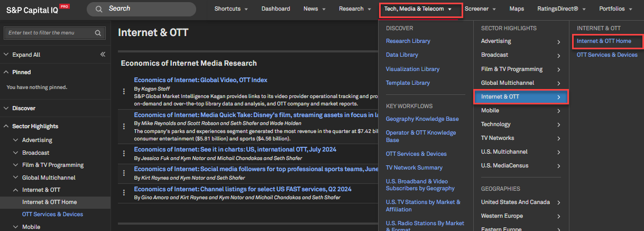Open the Screener dropdown in the top bar

coord(480,9)
